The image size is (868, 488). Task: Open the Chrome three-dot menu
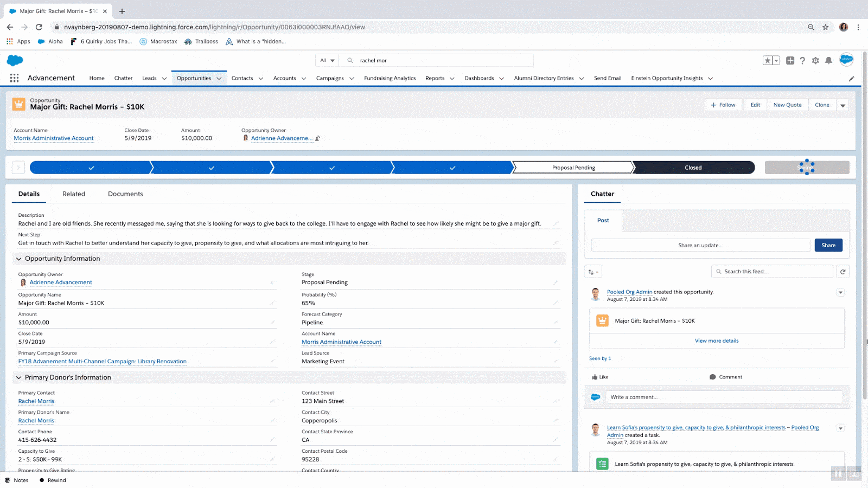tap(858, 27)
